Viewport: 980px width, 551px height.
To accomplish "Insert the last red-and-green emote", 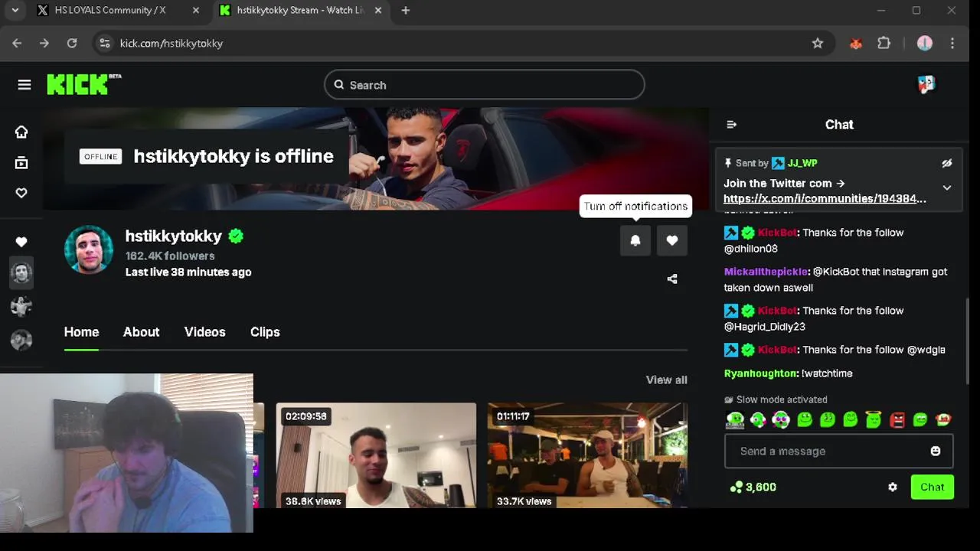I will (x=943, y=419).
